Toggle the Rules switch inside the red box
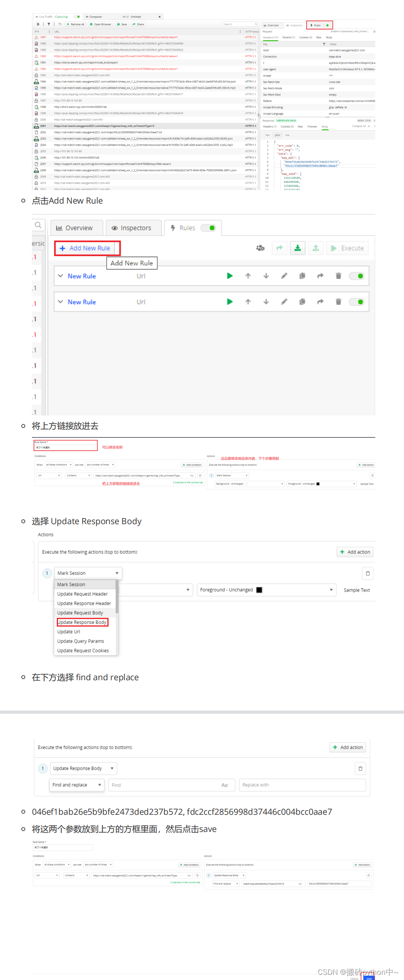 [327, 25]
